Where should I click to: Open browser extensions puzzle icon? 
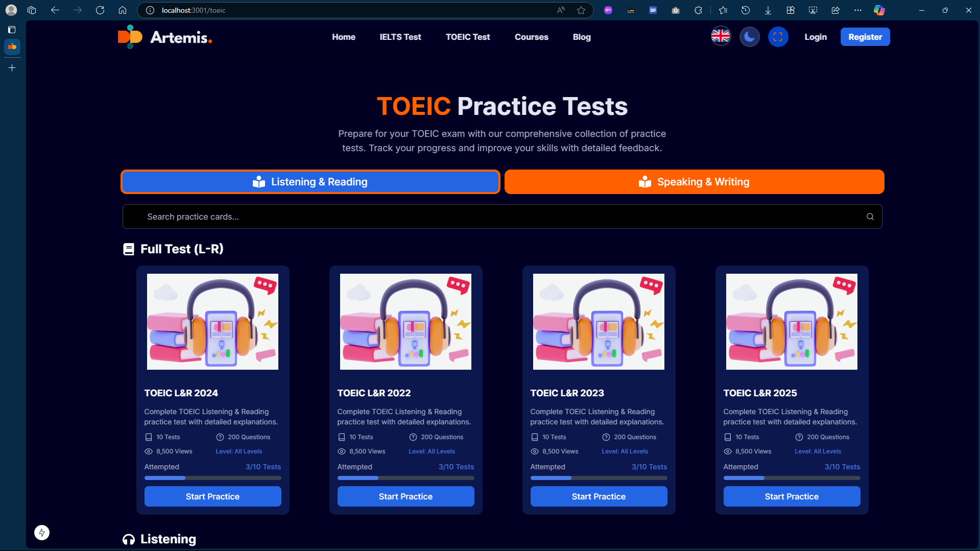(698, 10)
